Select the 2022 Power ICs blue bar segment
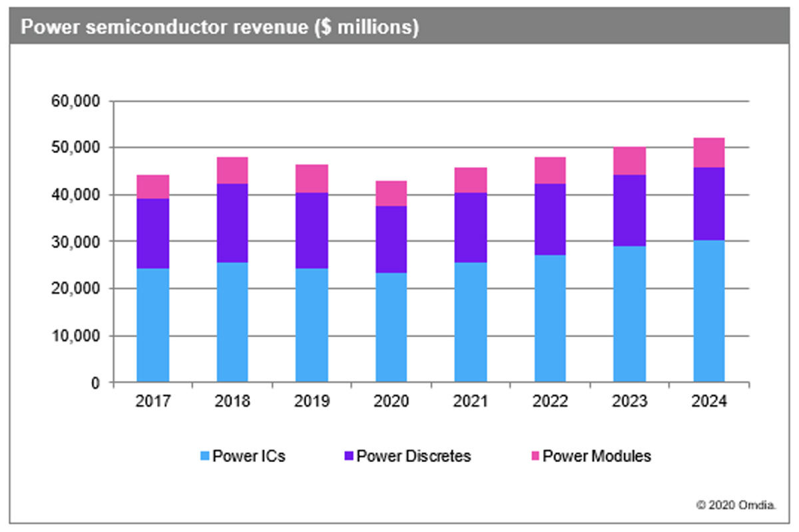 point(551,319)
